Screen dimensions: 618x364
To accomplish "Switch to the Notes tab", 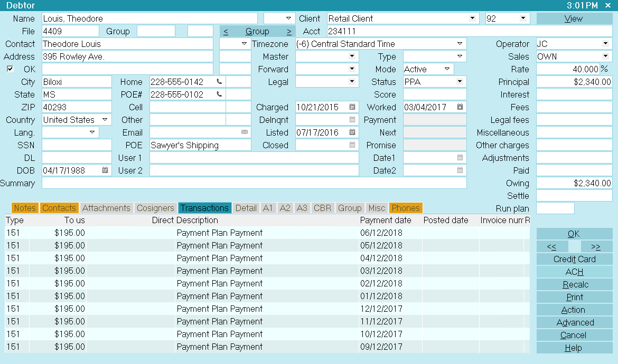I will (25, 208).
